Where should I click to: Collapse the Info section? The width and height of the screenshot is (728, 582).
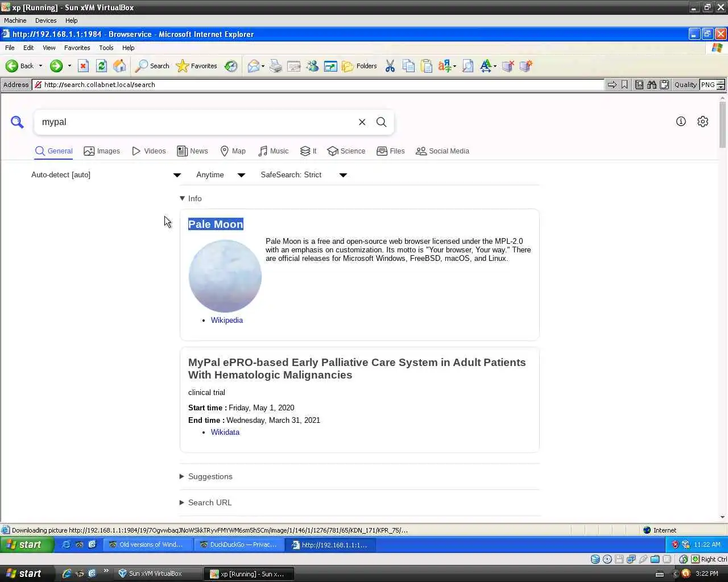coord(191,198)
